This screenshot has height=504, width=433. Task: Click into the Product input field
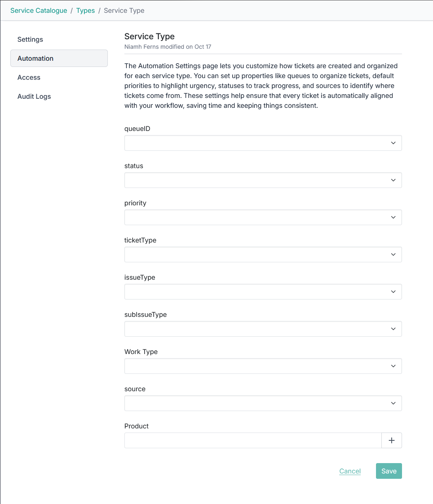(x=252, y=440)
